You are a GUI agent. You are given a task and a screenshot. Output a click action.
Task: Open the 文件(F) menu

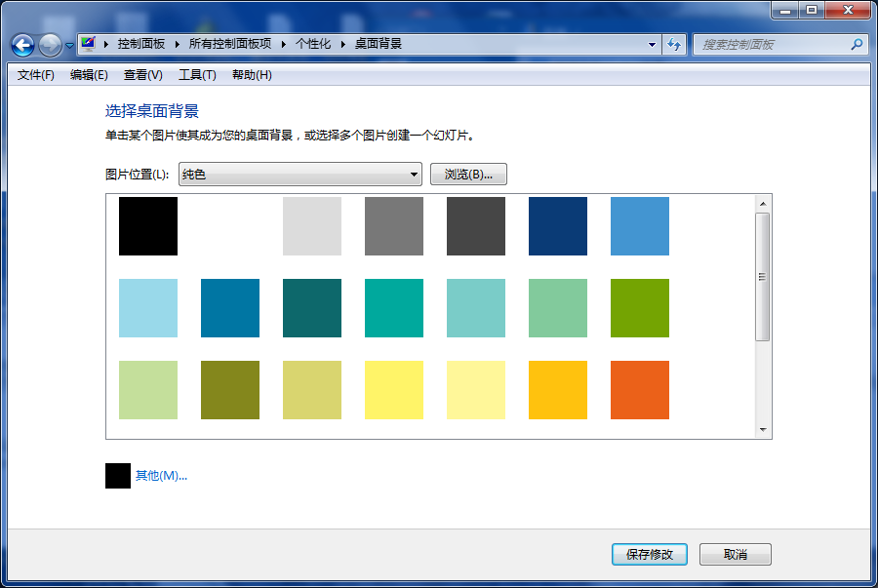point(36,75)
